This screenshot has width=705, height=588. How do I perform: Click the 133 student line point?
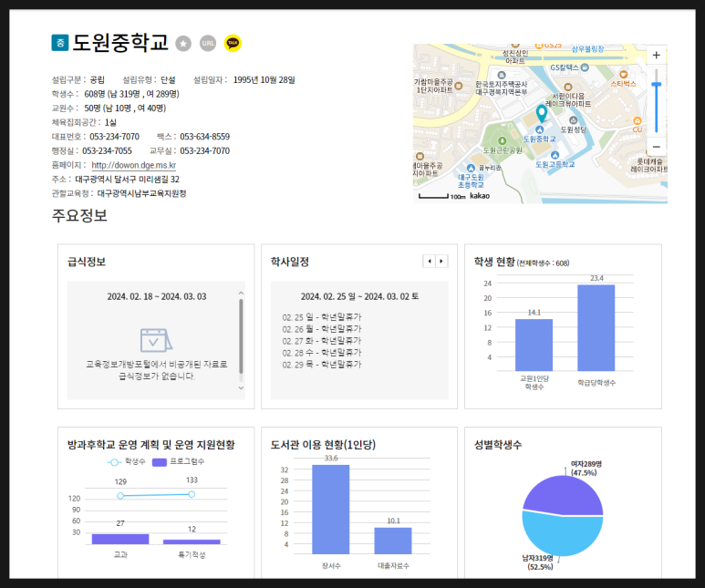coord(192,494)
